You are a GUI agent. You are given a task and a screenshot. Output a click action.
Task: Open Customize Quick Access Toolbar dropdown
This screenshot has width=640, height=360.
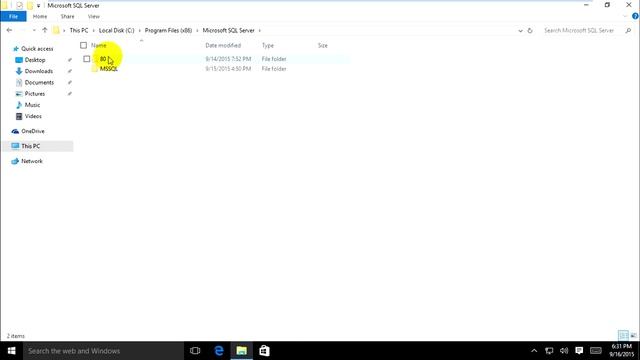coord(38,6)
